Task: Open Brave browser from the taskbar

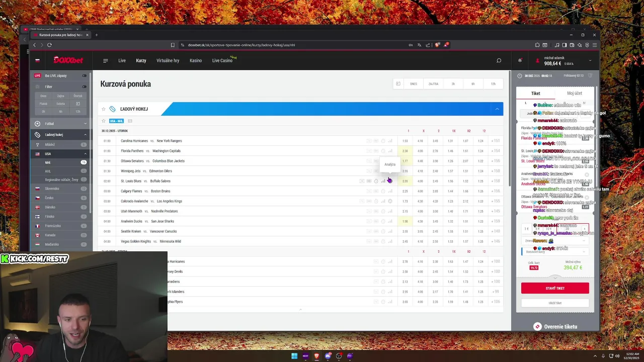Action: click(x=316, y=356)
